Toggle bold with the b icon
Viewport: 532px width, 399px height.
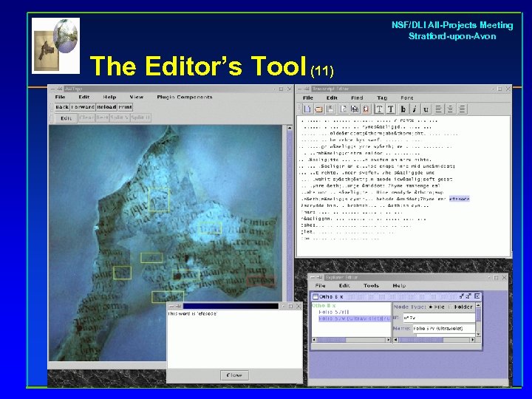(x=403, y=109)
